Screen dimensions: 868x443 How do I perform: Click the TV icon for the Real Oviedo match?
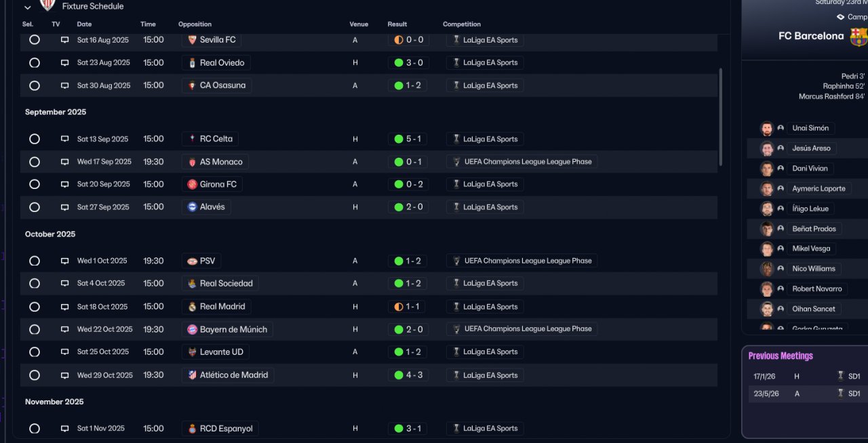[64, 63]
